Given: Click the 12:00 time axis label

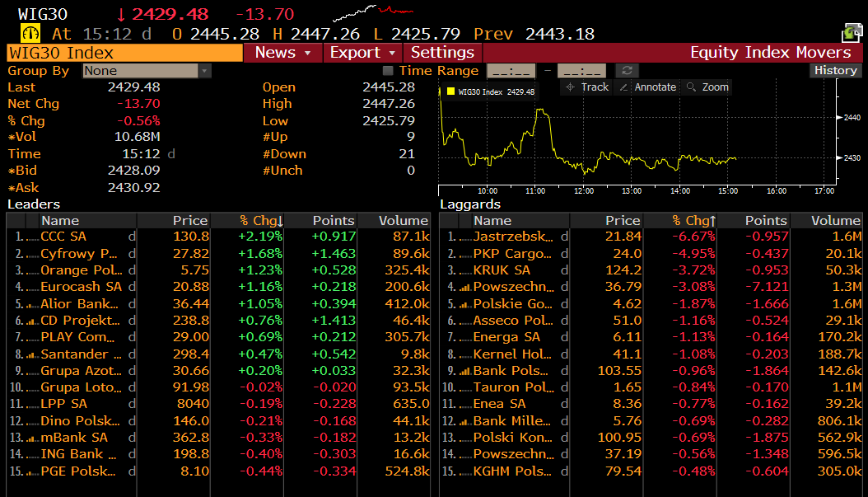Looking at the screenshot, I should click(583, 191).
